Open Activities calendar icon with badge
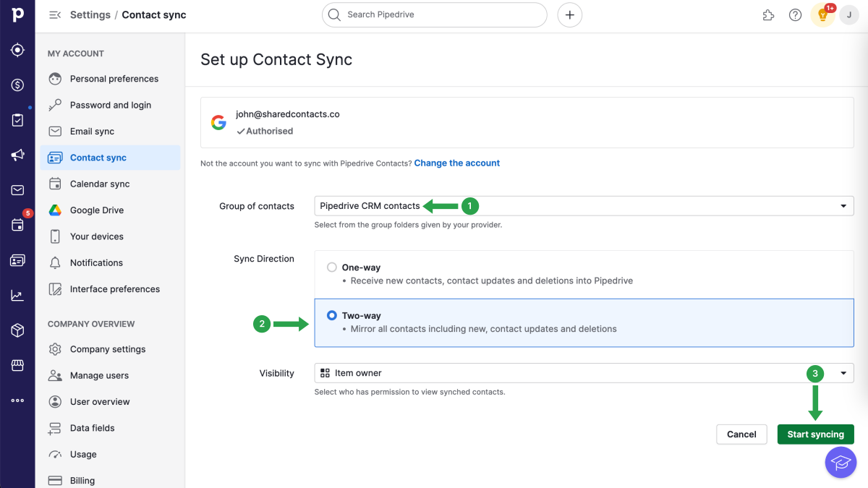Viewport: 868px width, 488px height. 17,225
